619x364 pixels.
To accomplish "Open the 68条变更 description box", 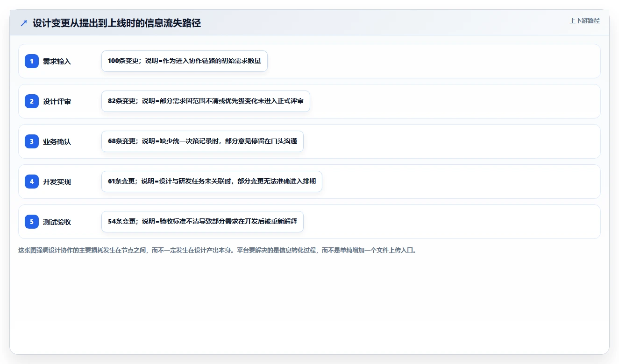I will 202,141.
